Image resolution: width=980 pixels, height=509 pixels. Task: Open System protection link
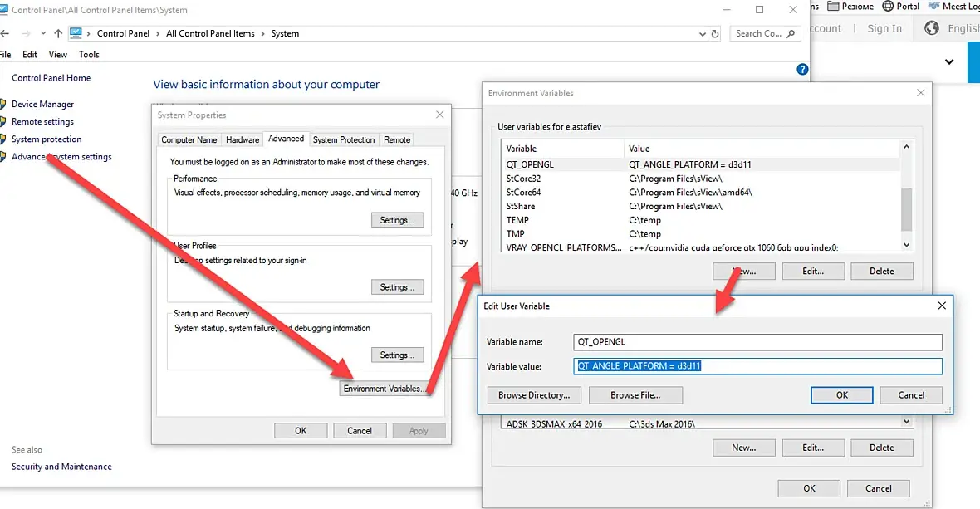pyautogui.click(x=47, y=139)
